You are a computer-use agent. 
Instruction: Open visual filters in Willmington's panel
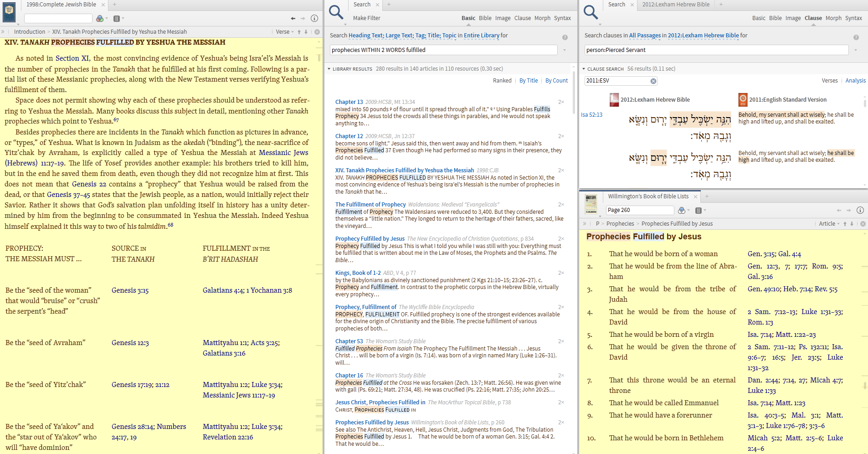click(682, 211)
